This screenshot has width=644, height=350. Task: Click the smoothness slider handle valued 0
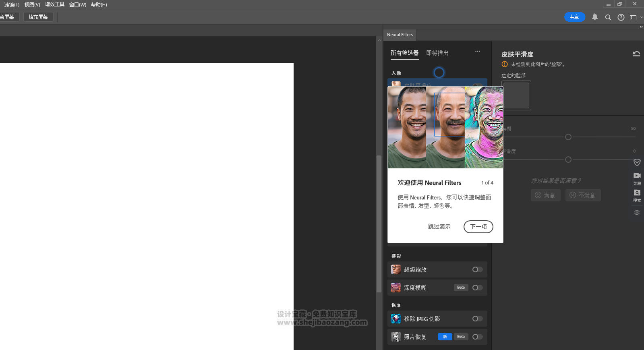[x=568, y=159]
